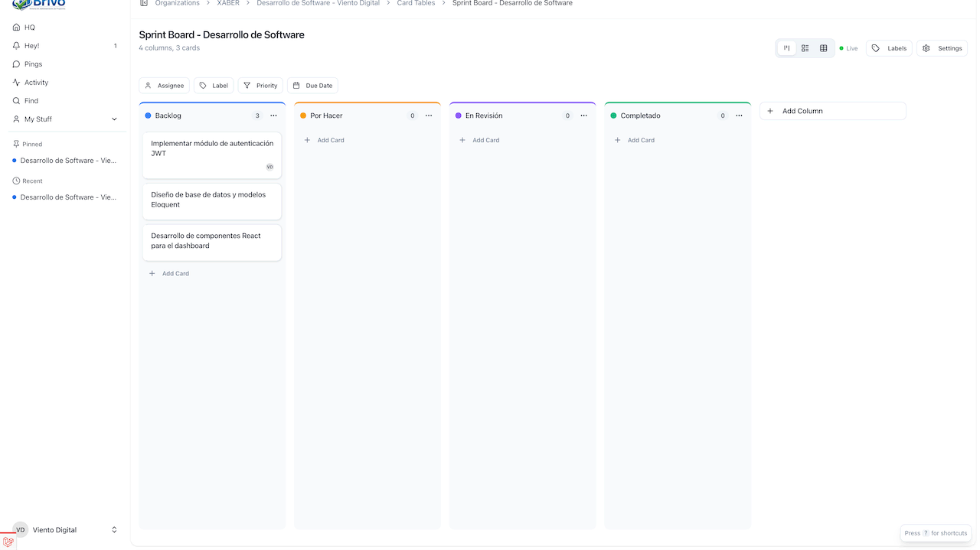Open the Completado column options menu

739,116
